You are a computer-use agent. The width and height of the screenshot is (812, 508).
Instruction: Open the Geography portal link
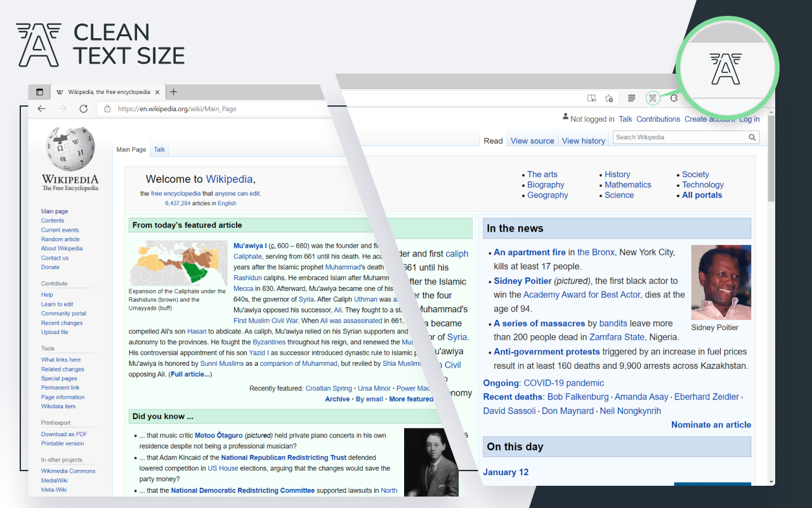547,195
